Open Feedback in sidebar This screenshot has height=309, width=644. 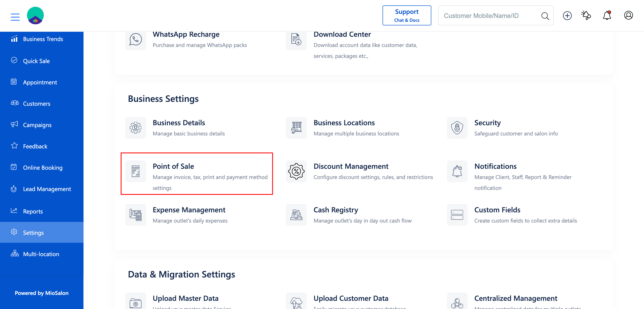(42, 146)
